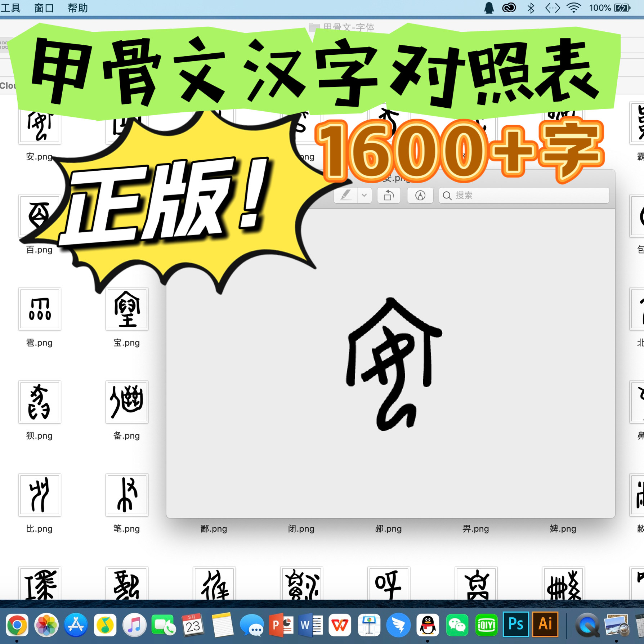Expand the pen color dropdown chevron
This screenshot has height=644, width=644.
[365, 196]
